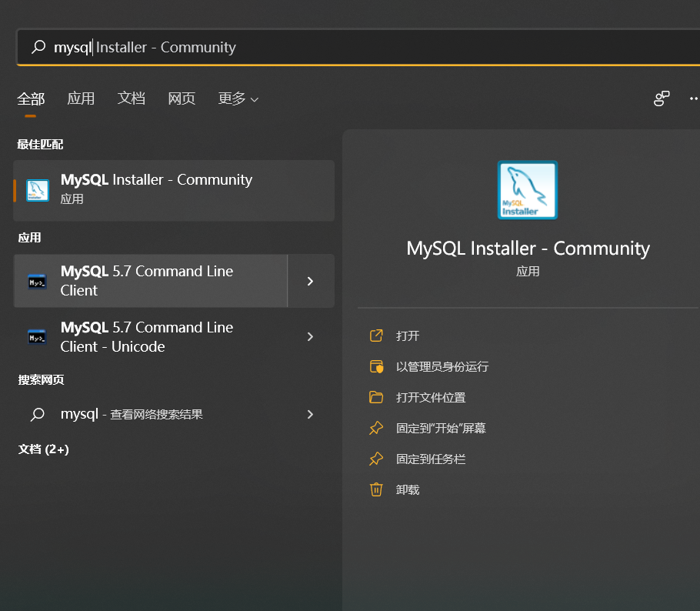This screenshot has width=700, height=611.
Task: Click the 搜索网页 section heading
Action: [x=41, y=379]
